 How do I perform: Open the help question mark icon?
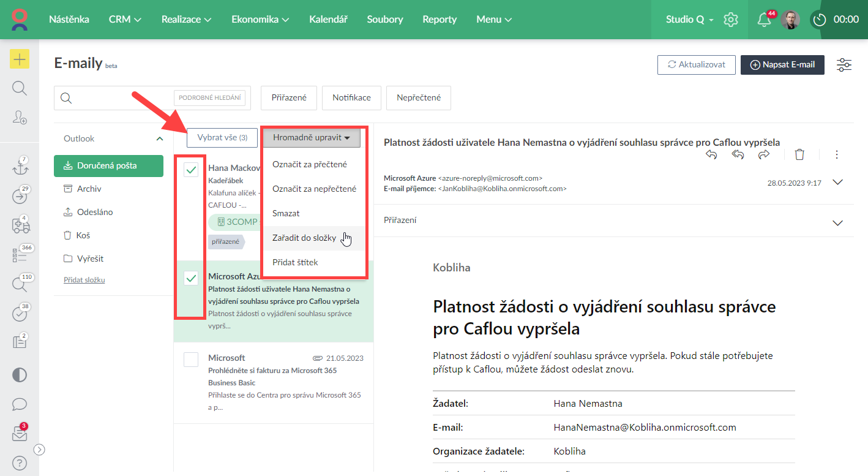(x=20, y=463)
